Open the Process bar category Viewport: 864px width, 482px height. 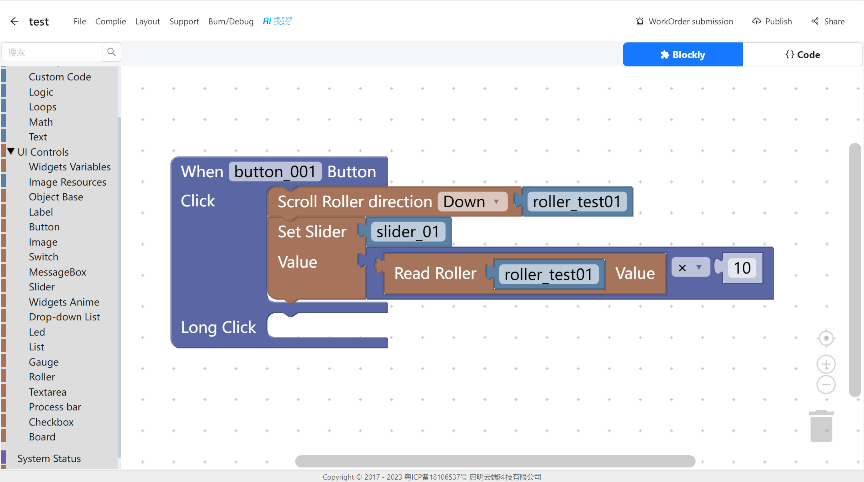coord(55,407)
